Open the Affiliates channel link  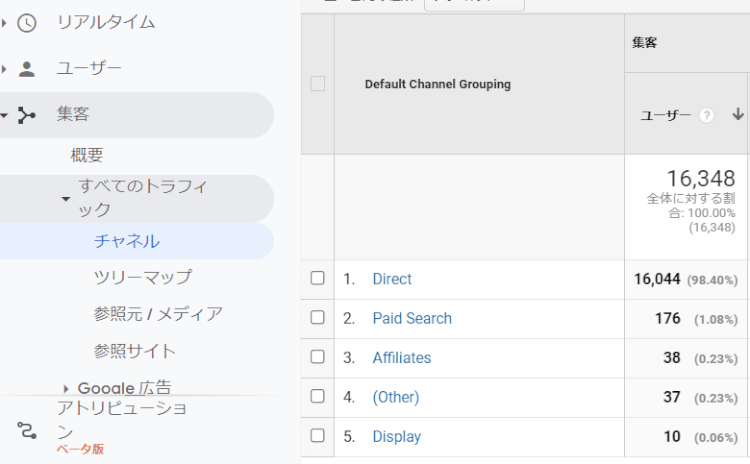tap(402, 358)
